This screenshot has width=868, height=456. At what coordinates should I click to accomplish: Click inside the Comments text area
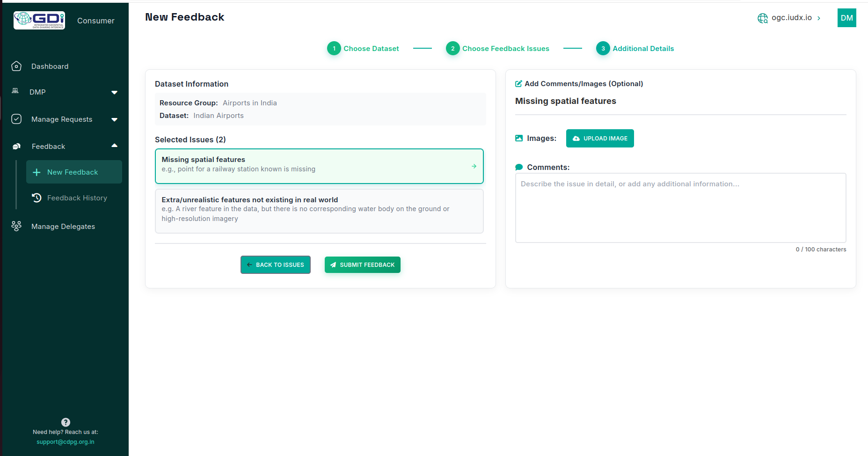[x=680, y=208]
